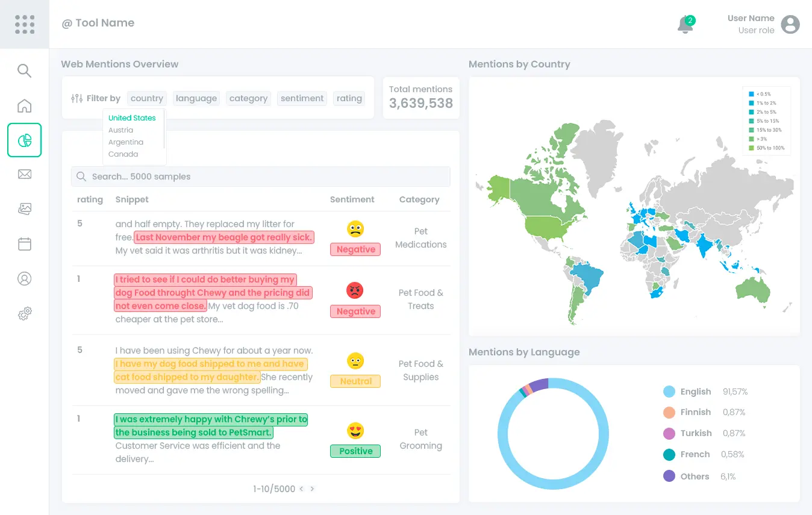Open notifications bell with badge 2
This screenshot has width=812, height=515.
(686, 25)
